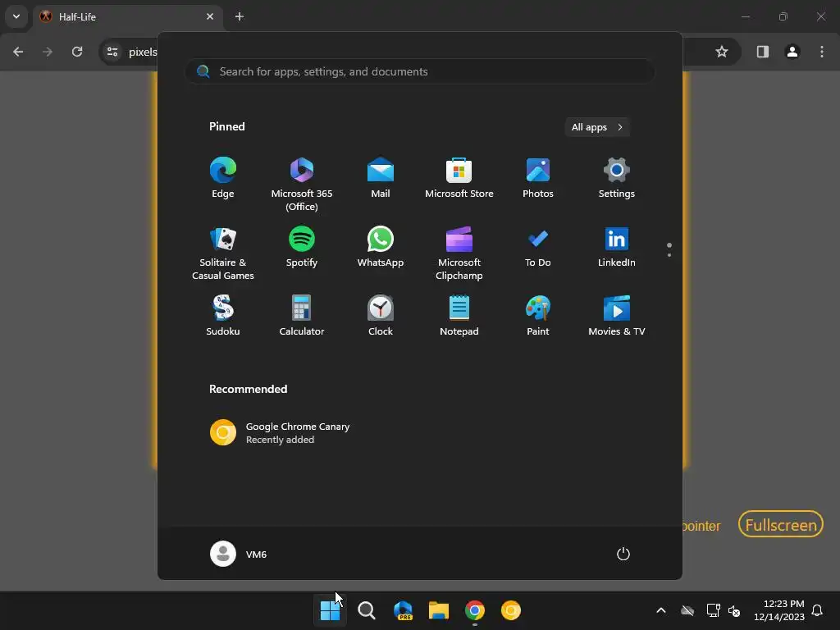Screen dimensions: 840x630
Task: Open the VM6 user account menu
Action: 239,554
